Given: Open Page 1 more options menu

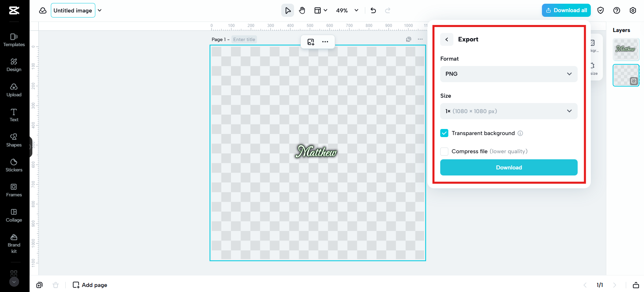Looking at the screenshot, I should pos(420,39).
